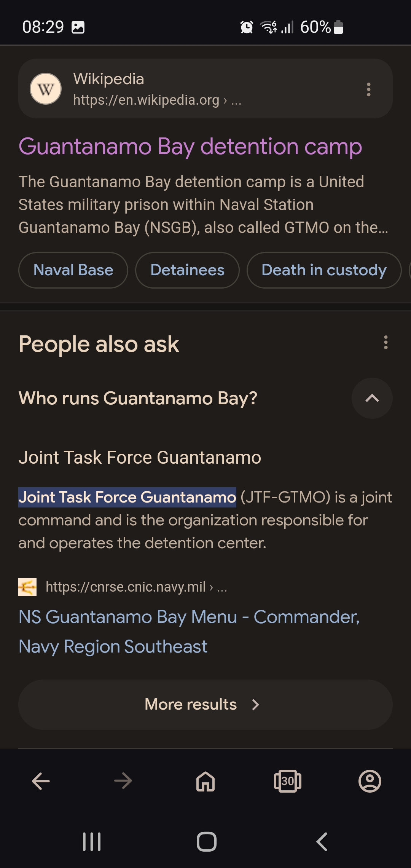The height and width of the screenshot is (868, 411).
Task: Open Guantanamo Bay detention camp link
Action: 190,147
